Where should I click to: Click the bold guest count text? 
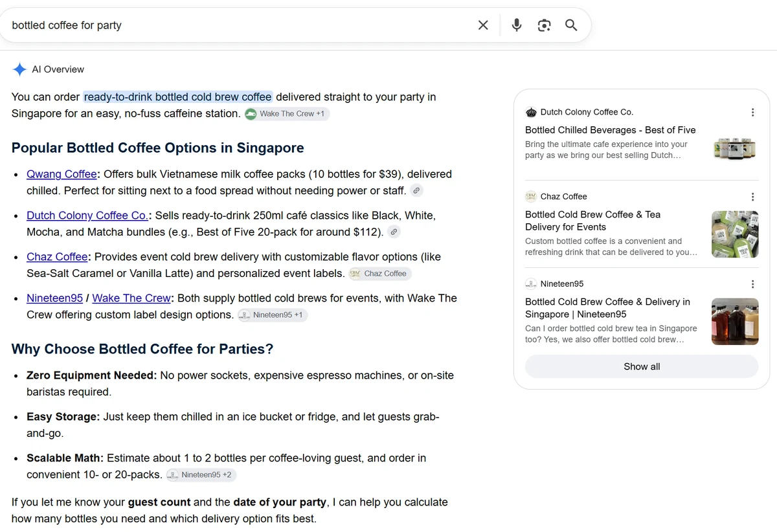159,502
